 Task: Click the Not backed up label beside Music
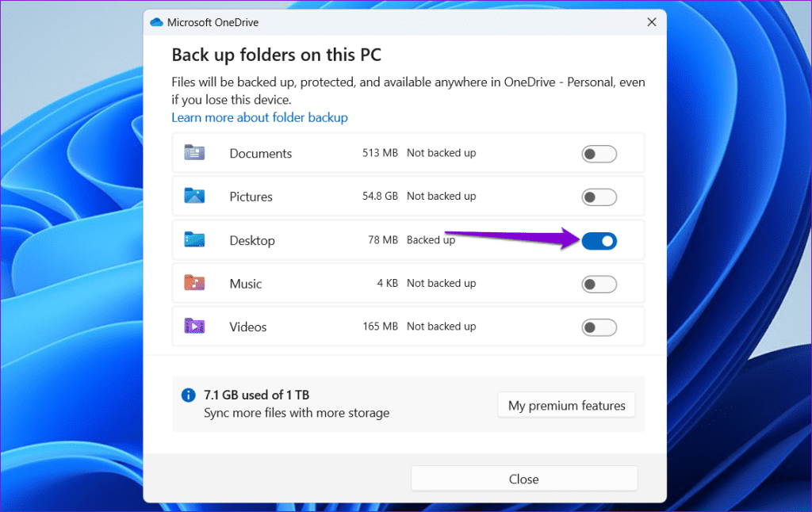[x=439, y=283]
